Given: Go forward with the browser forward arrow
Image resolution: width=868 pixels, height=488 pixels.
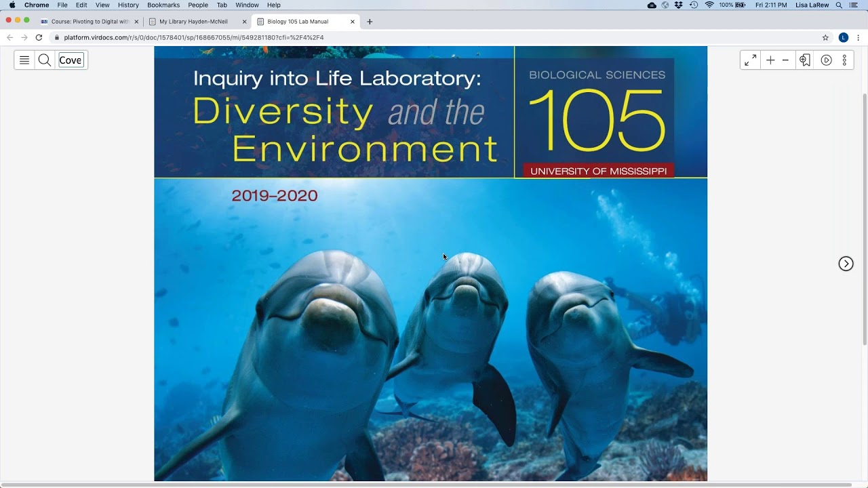Looking at the screenshot, I should 24,37.
